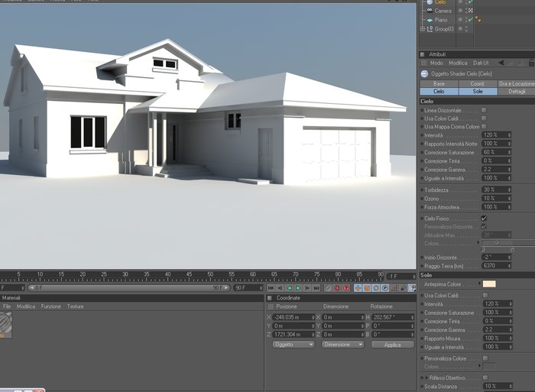Open the Oggetto dropdown in Coordinate
Viewport: 535px width, 392px height.
(x=293, y=345)
